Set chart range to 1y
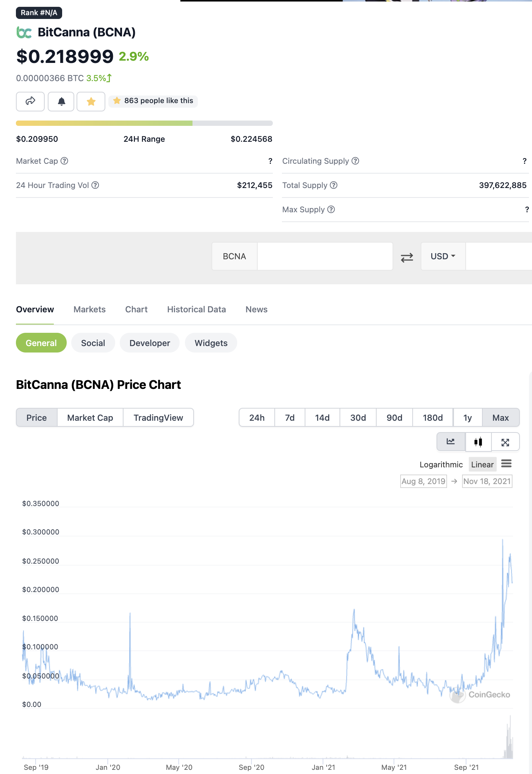Viewport: 532px width, 774px height. tap(468, 418)
